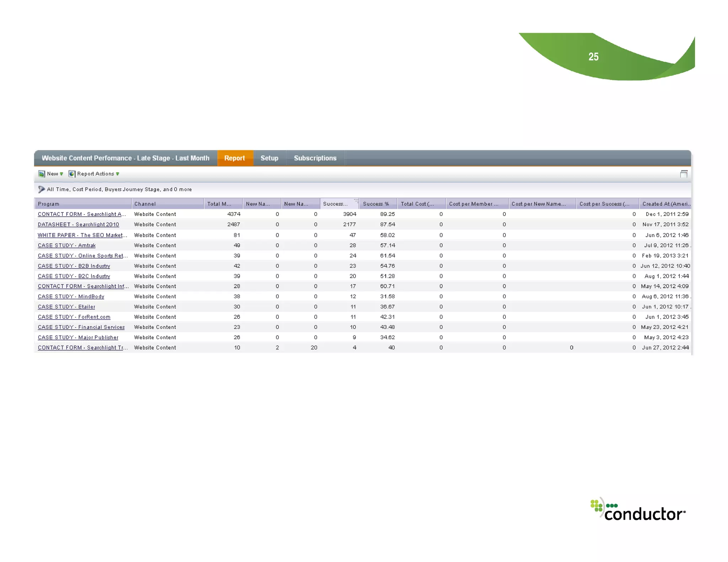Switch to the Setup tab
Viewport: 728px width, 562px height.
click(x=269, y=158)
